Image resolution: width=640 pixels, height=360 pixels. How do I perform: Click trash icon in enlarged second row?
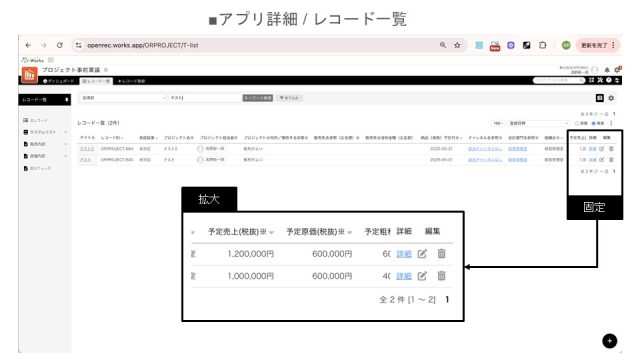[441, 276]
